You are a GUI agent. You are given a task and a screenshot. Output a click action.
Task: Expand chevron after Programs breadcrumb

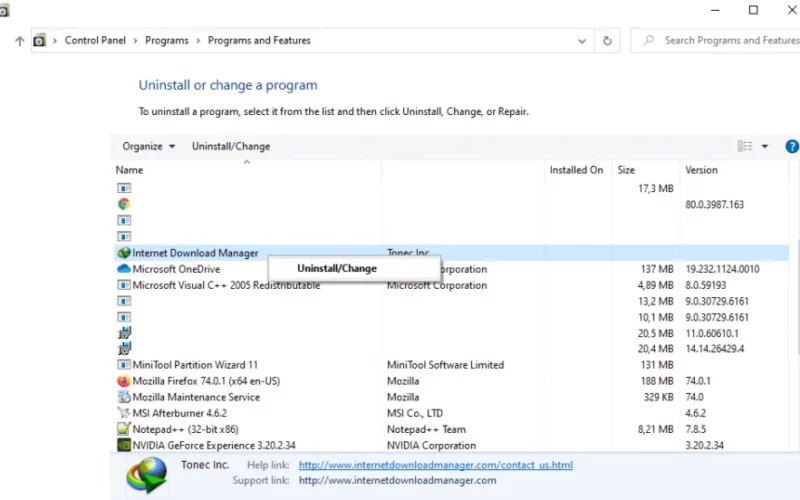tap(198, 41)
